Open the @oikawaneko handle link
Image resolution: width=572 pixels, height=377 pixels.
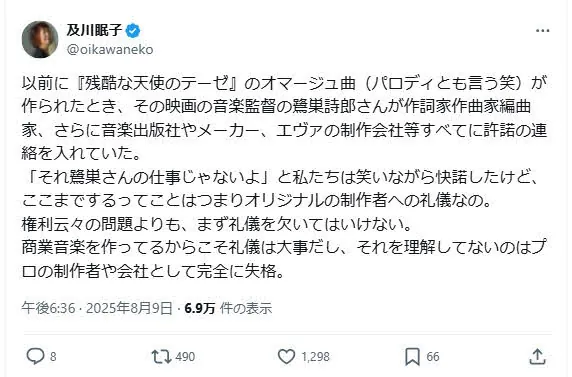click(x=110, y=50)
